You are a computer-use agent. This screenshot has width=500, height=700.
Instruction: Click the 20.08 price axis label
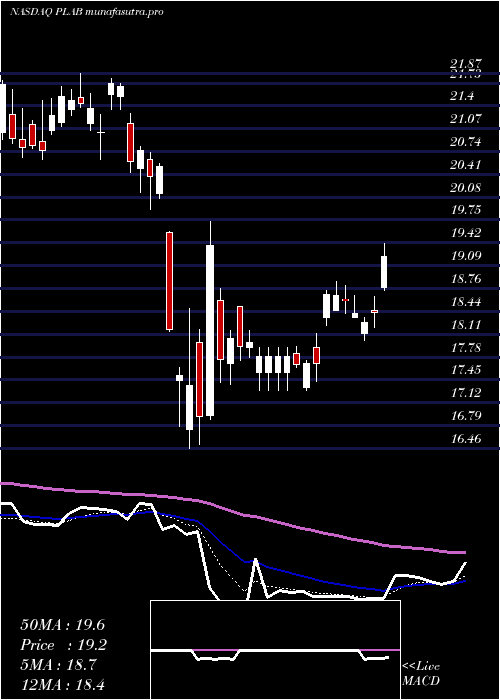tap(466, 188)
